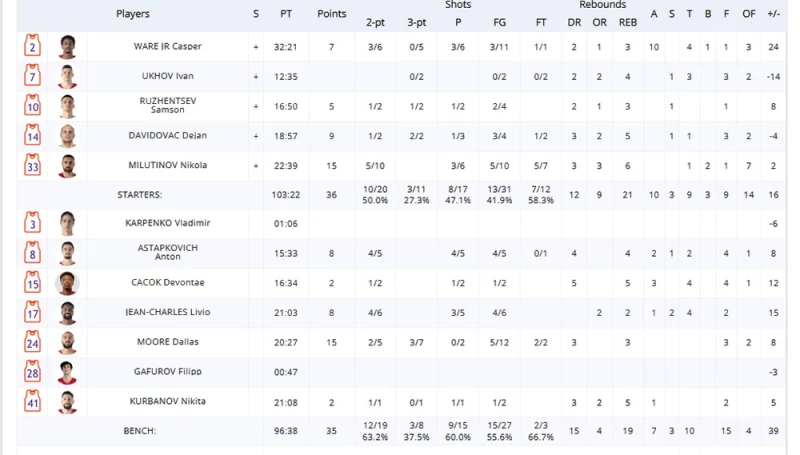Viewport: 800px width, 455px height.
Task: Open Milutinov Nikola's player photo
Action: [x=67, y=165]
